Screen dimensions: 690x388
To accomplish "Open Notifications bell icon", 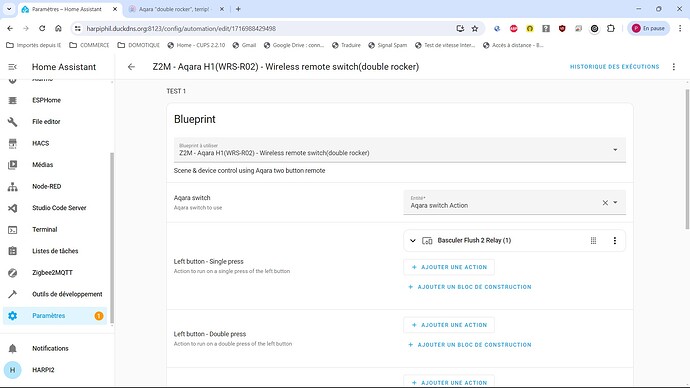I will (12, 348).
